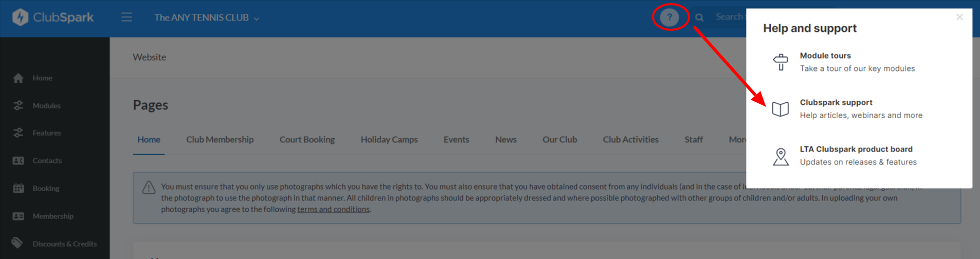The image size is (980, 259).
Task: Click the help question mark icon
Action: coord(669,17)
